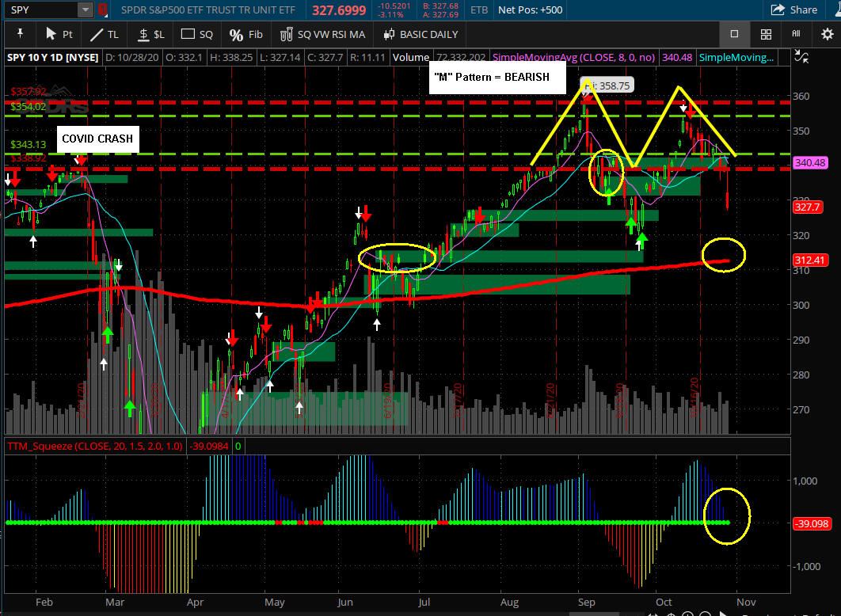
Task: Choose the SQ rectangle drawing tool
Action: [x=198, y=34]
